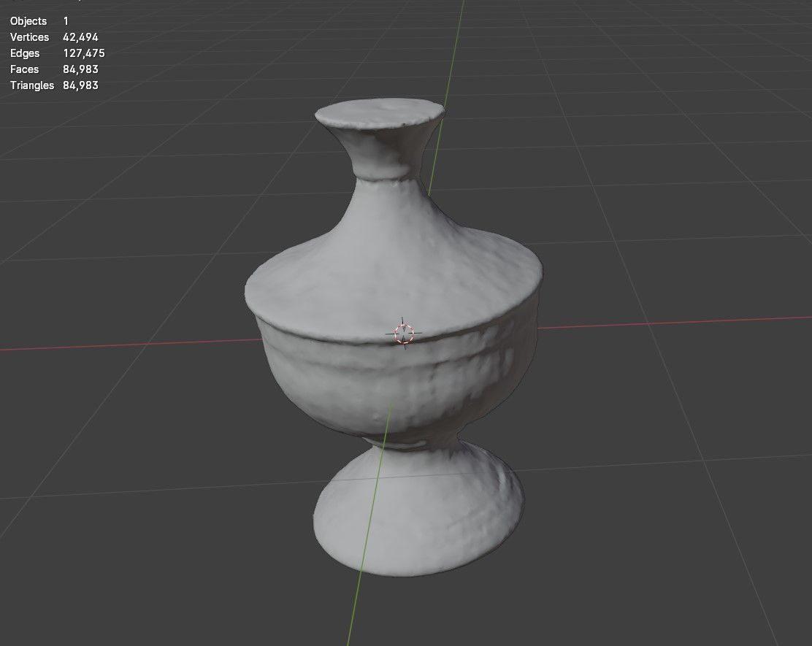Click the Objects statistics label

[28, 21]
